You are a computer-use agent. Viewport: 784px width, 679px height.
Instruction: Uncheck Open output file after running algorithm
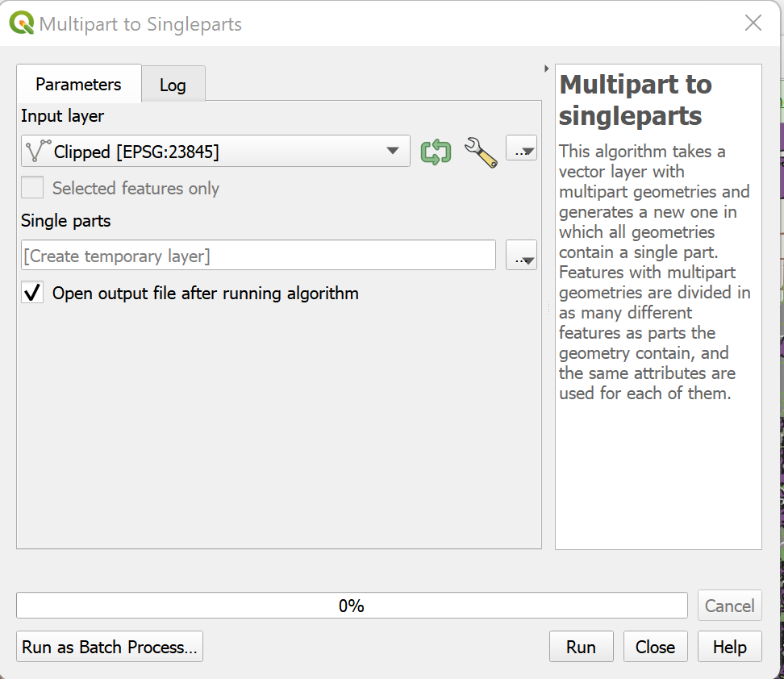33,293
